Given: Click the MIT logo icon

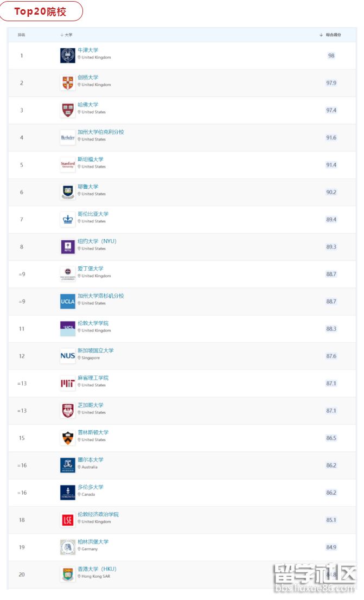Looking at the screenshot, I should (68, 384).
